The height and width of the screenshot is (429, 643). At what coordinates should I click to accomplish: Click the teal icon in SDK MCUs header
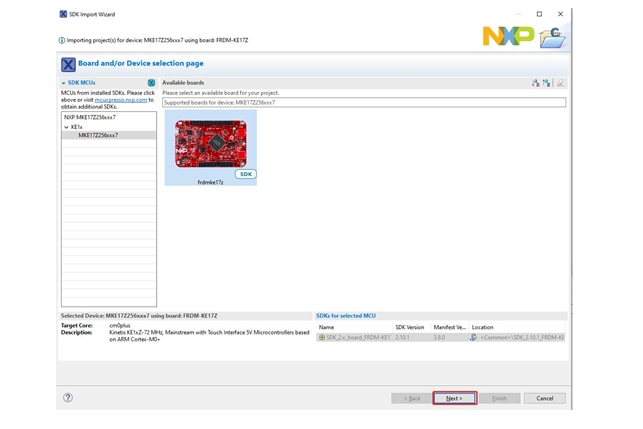[x=151, y=83]
